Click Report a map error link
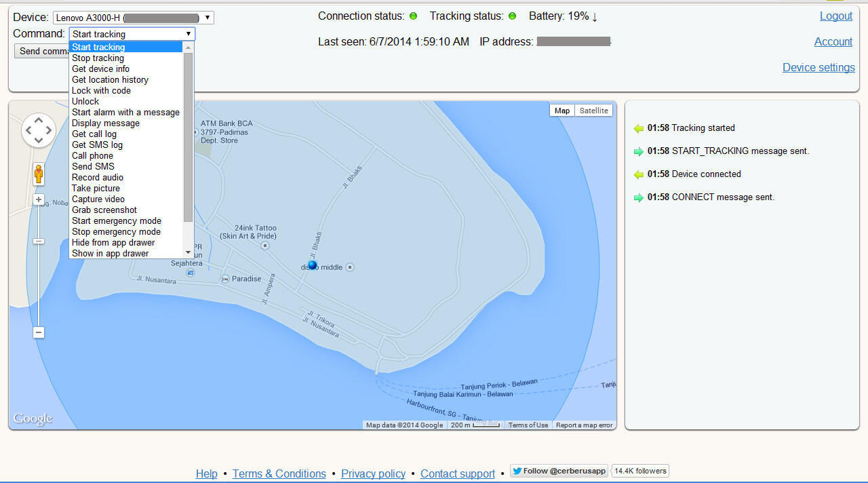This screenshot has width=868, height=483. (584, 425)
